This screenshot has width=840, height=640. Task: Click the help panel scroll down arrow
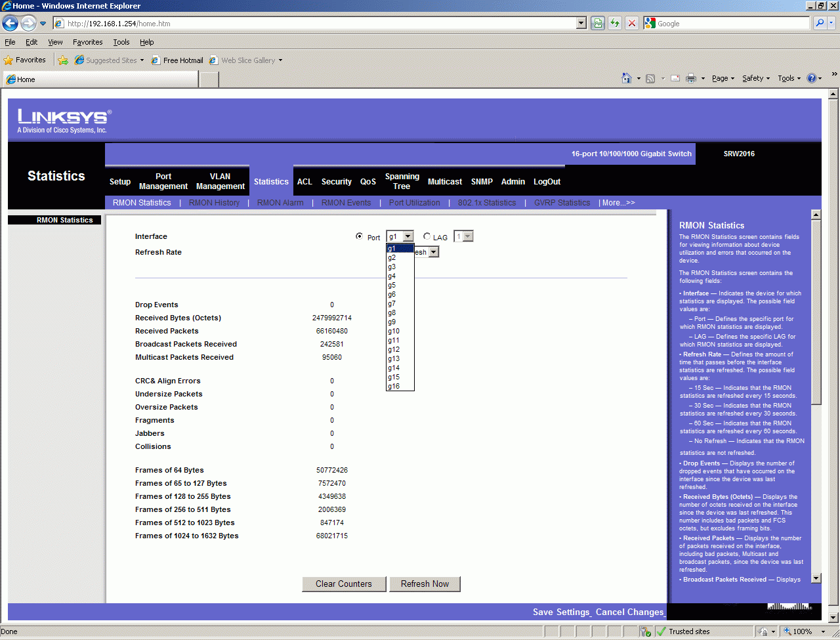pos(816,578)
